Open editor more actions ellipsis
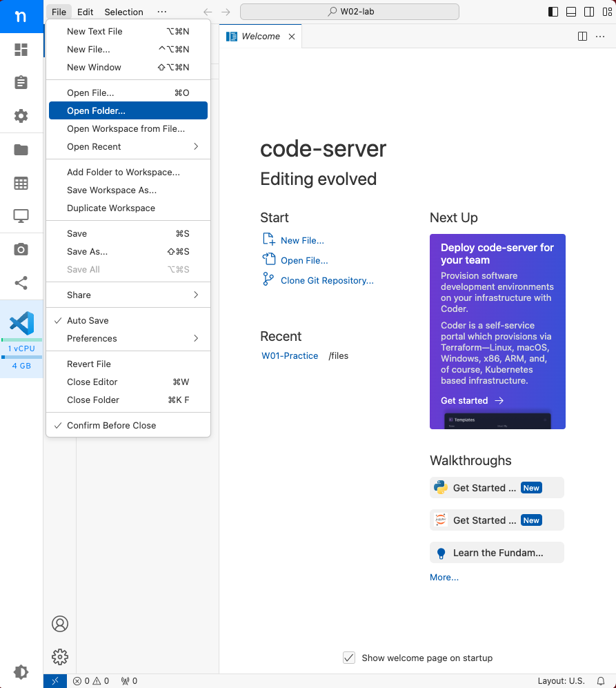This screenshot has width=616, height=688. coord(600,37)
